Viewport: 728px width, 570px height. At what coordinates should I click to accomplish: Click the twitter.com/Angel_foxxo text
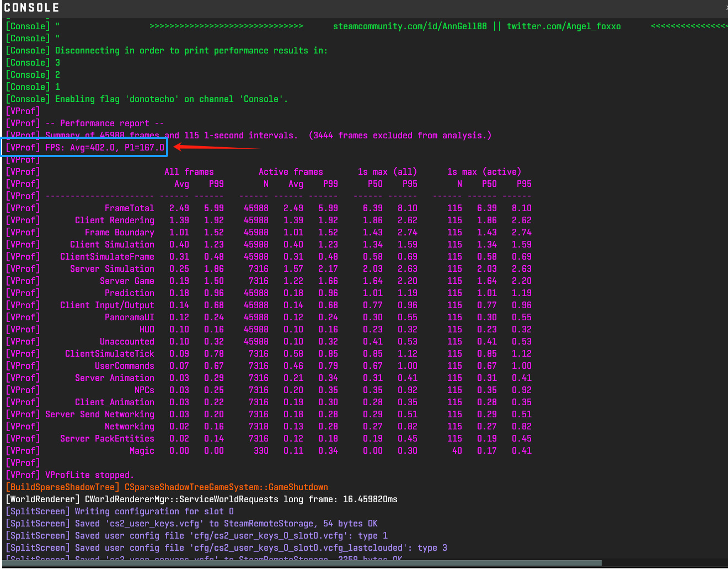(x=564, y=26)
